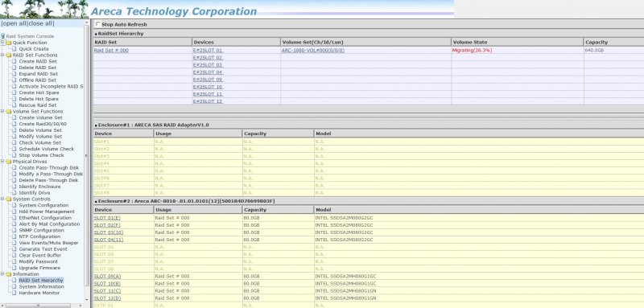Collapse the Information folder
The height and width of the screenshot is (308, 644).
2,274
